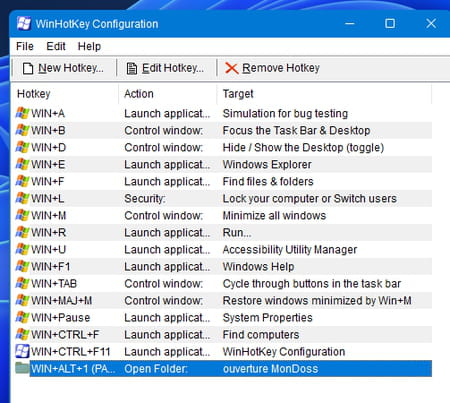Image resolution: width=450 pixels, height=403 pixels.
Task: Click the red X Remove Hotkey icon
Action: [232, 68]
